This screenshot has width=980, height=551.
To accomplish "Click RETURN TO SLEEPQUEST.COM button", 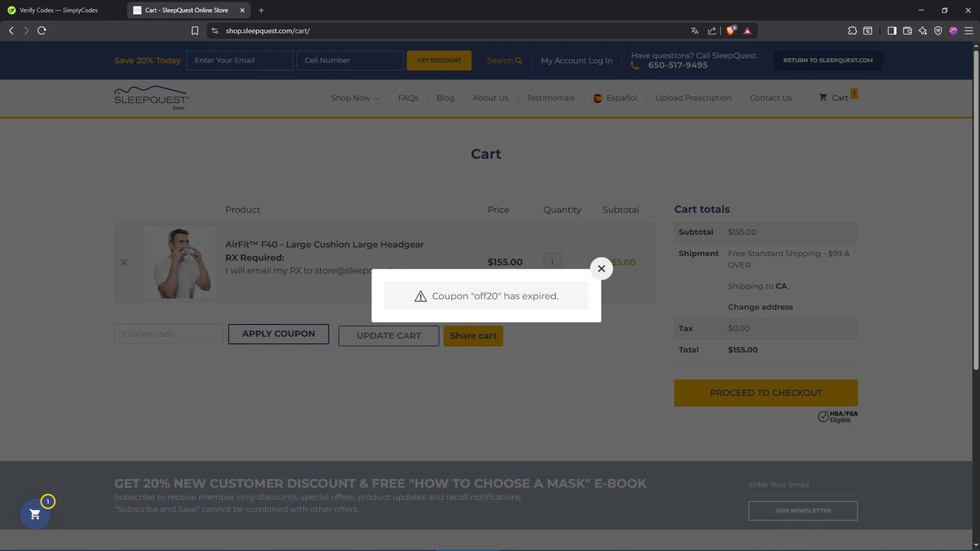I will (828, 60).
